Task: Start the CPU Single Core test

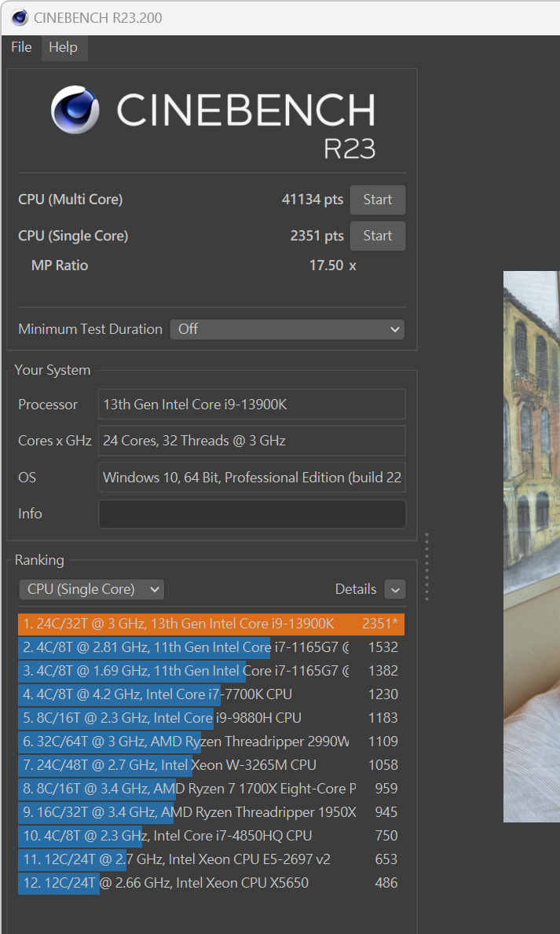Action: coord(378,236)
